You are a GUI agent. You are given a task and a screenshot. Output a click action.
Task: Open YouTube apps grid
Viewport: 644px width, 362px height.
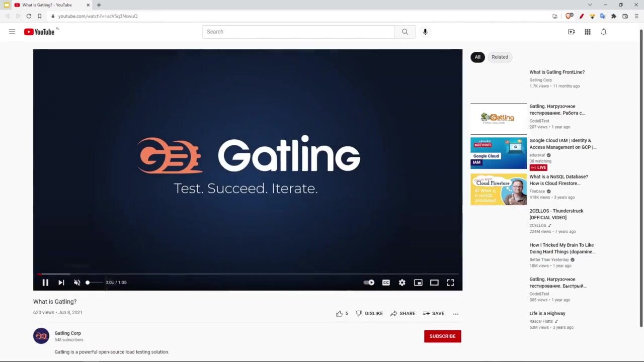587,32
